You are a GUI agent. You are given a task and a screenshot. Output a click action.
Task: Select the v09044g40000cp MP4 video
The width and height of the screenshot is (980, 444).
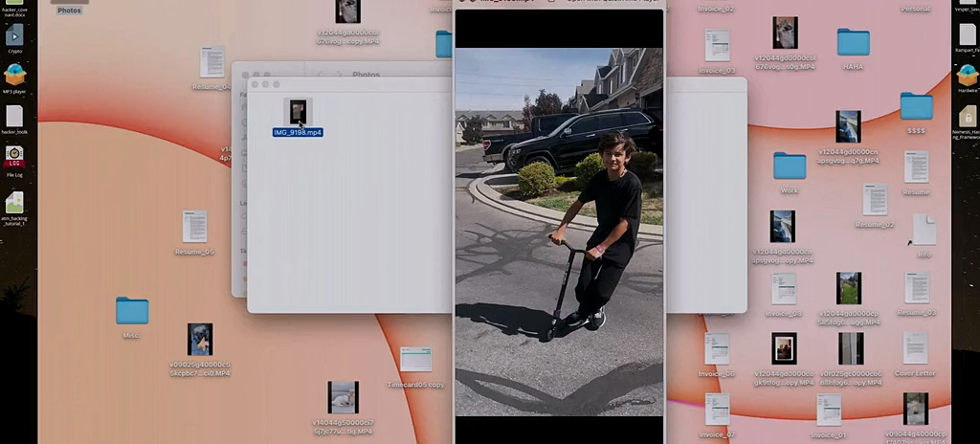916,409
